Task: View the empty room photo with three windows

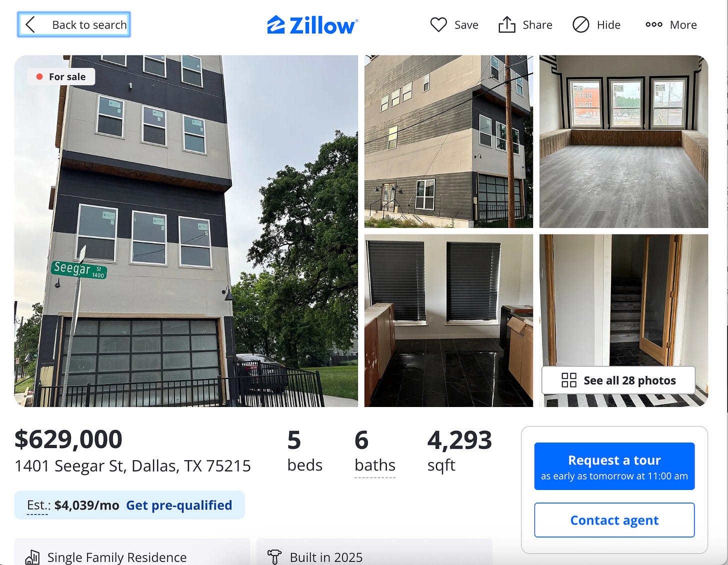Action: pyautogui.click(x=623, y=141)
